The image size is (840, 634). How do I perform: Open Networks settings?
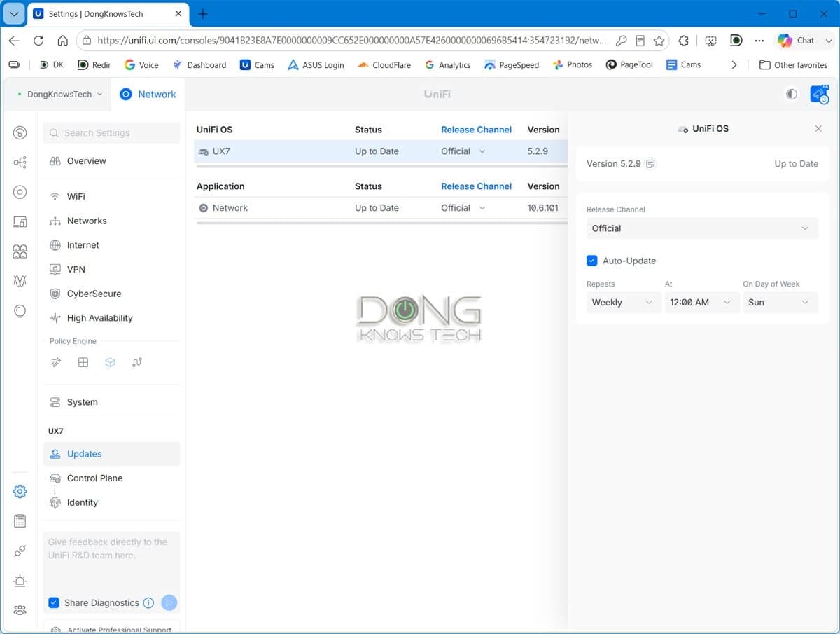(111, 221)
